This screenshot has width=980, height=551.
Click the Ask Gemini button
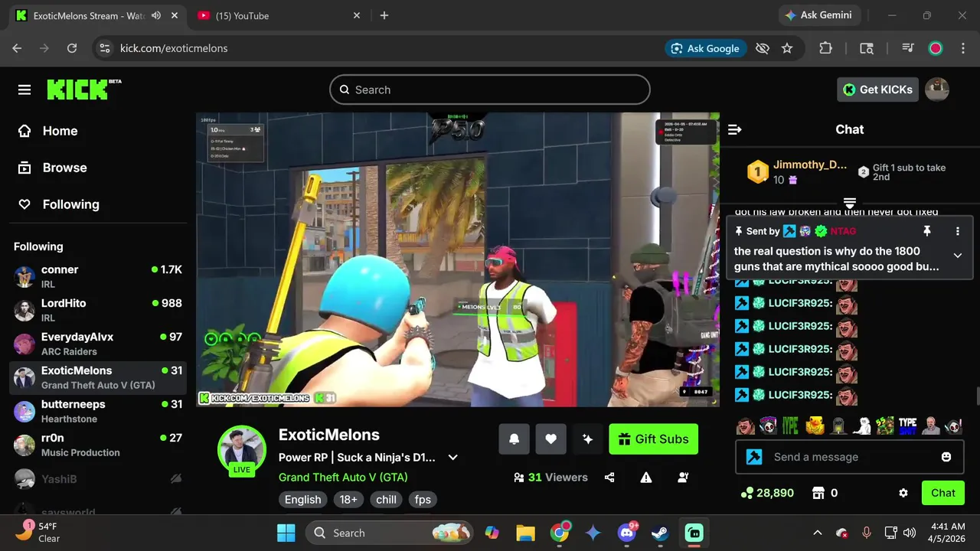pyautogui.click(x=818, y=15)
